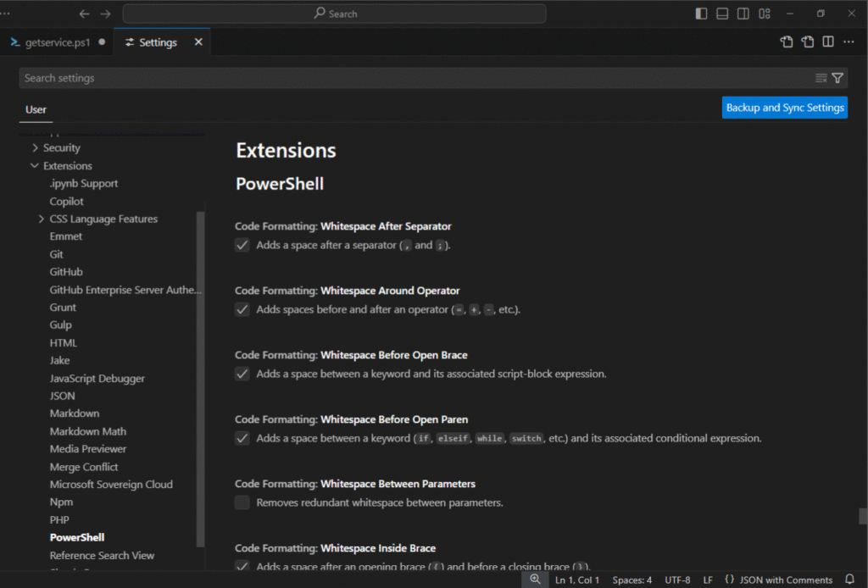Open Grunt settings
Viewport: 868px width, 588px height.
pos(63,307)
